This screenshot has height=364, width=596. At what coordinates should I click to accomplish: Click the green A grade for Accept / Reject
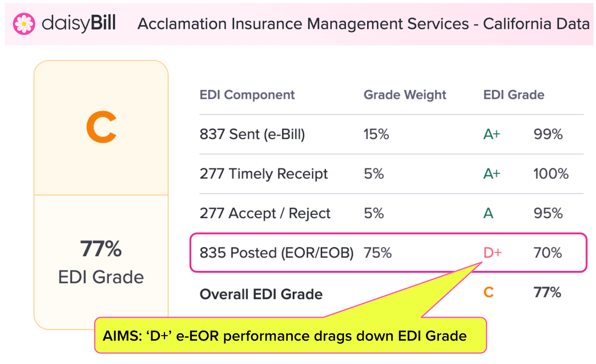pyautogui.click(x=488, y=213)
